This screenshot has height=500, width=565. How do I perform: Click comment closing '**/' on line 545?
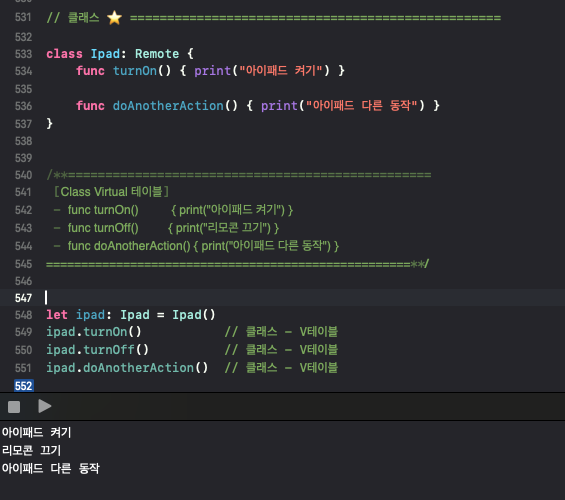point(419,264)
